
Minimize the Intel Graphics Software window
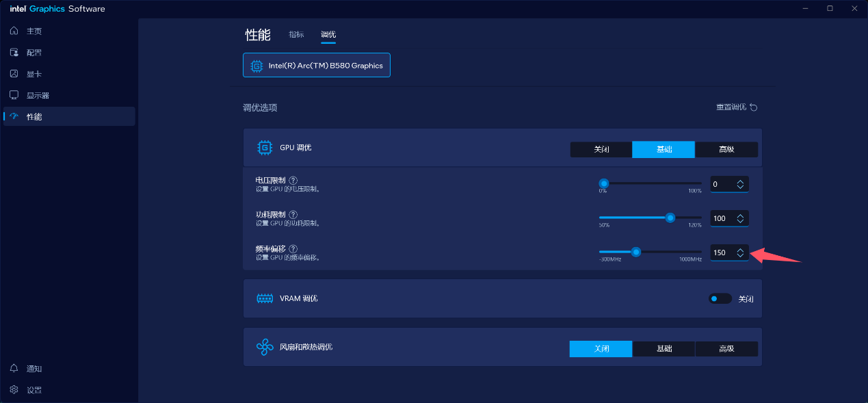tap(805, 8)
